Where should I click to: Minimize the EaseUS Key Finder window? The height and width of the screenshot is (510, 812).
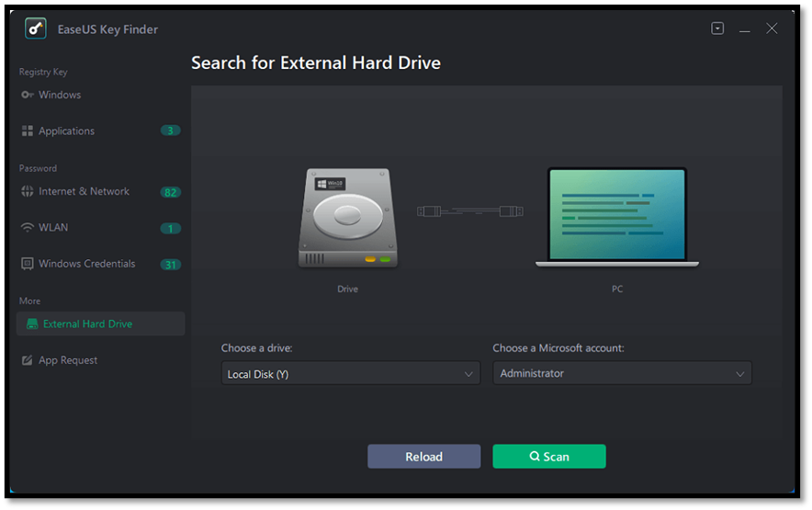745,29
